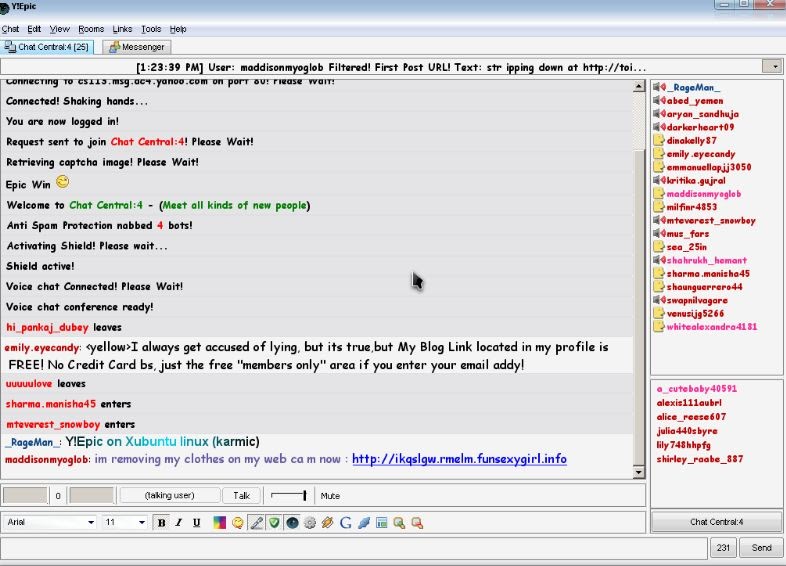Viewport: 786px width, 566px height.
Task: Click the blue feather icon
Action: (364, 523)
